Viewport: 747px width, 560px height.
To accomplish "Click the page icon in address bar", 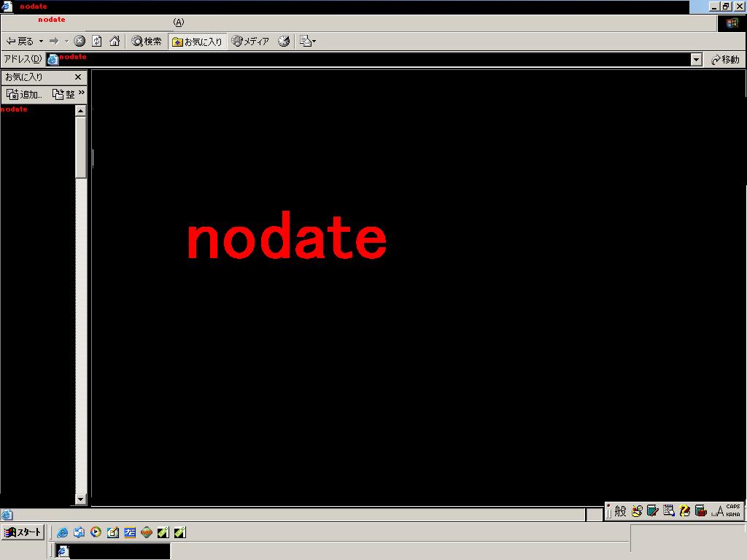I will (x=53, y=60).
